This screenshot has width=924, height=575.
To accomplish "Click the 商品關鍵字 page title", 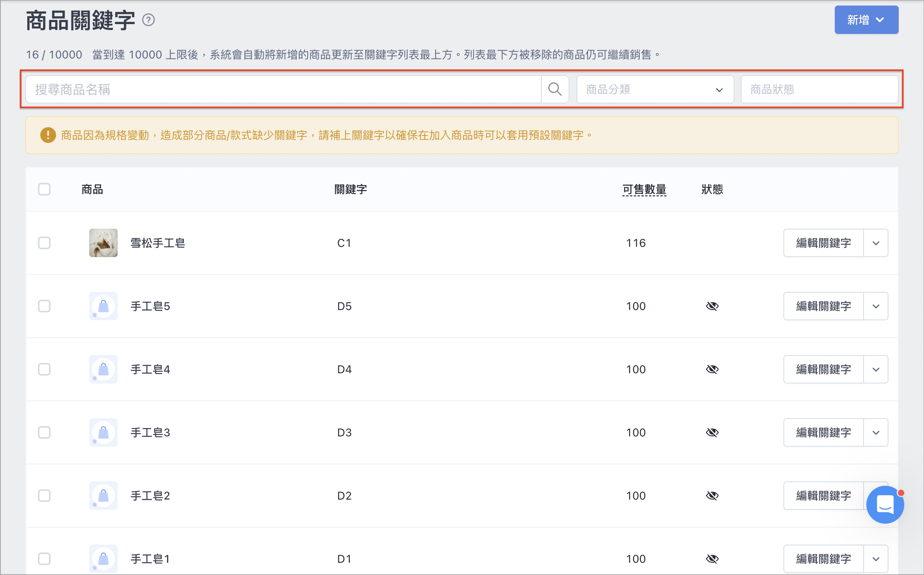I will click(x=81, y=21).
